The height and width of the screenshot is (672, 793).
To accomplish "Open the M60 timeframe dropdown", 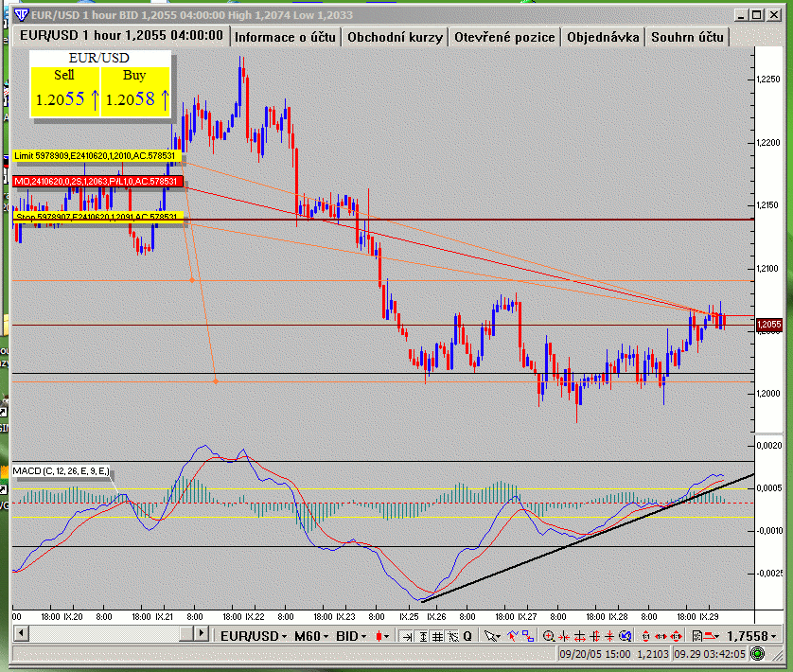I will 311,636.
